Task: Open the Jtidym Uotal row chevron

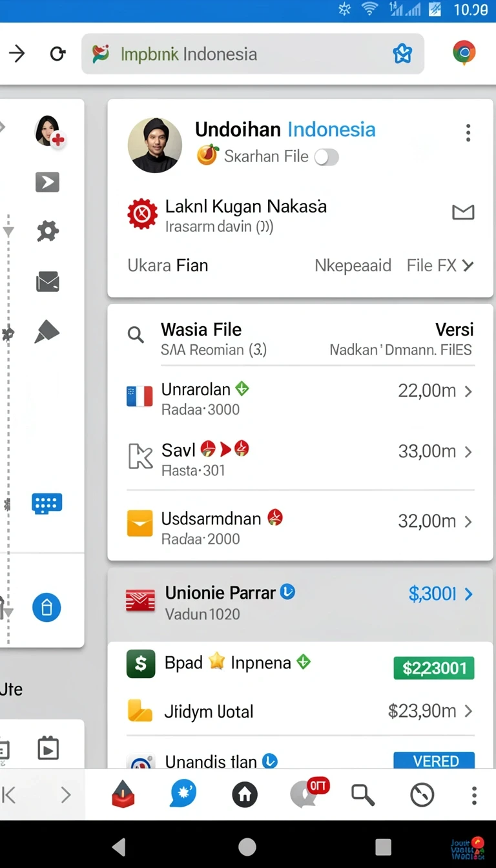Action: pyautogui.click(x=468, y=711)
